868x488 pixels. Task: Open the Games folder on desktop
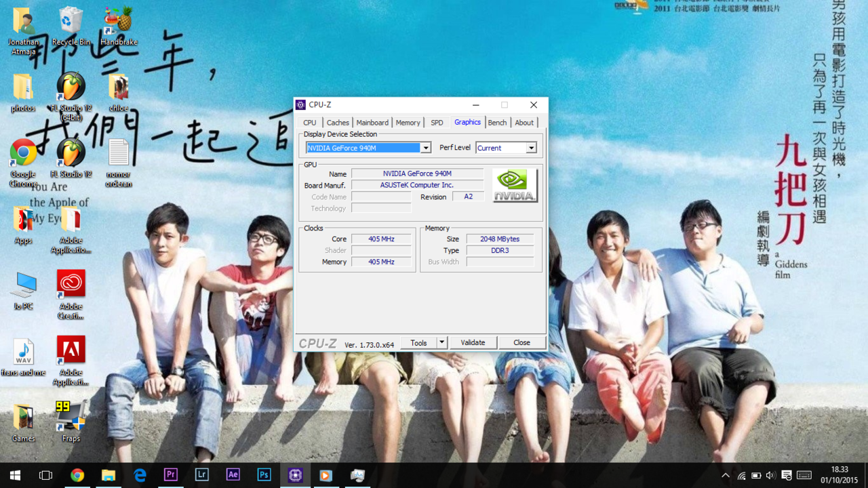point(23,422)
